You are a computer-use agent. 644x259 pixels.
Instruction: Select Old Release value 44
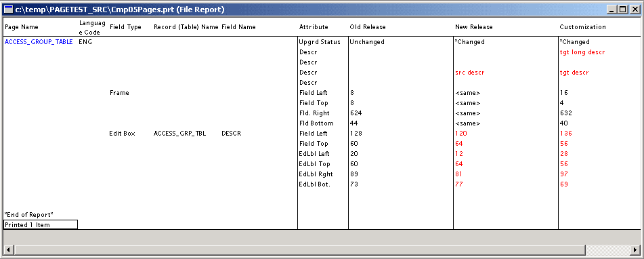point(354,123)
